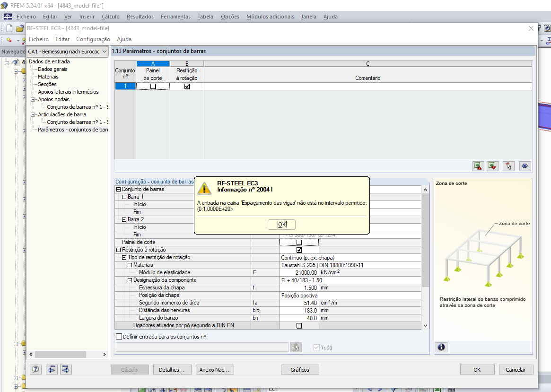
Task: Open Ferramentas menu in RFEM main window
Action: pyautogui.click(x=175, y=17)
